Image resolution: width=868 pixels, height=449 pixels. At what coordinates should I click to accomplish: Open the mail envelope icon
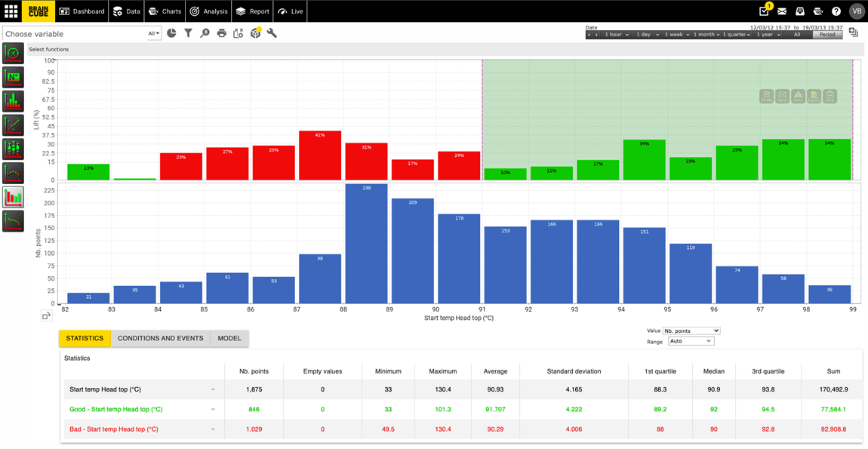click(x=782, y=11)
